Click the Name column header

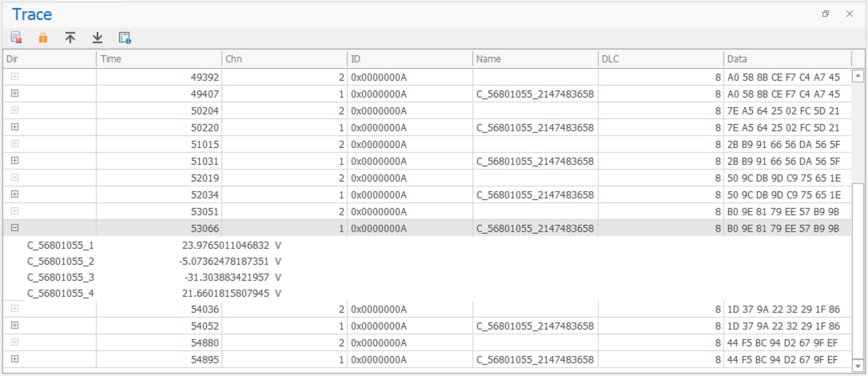point(534,59)
